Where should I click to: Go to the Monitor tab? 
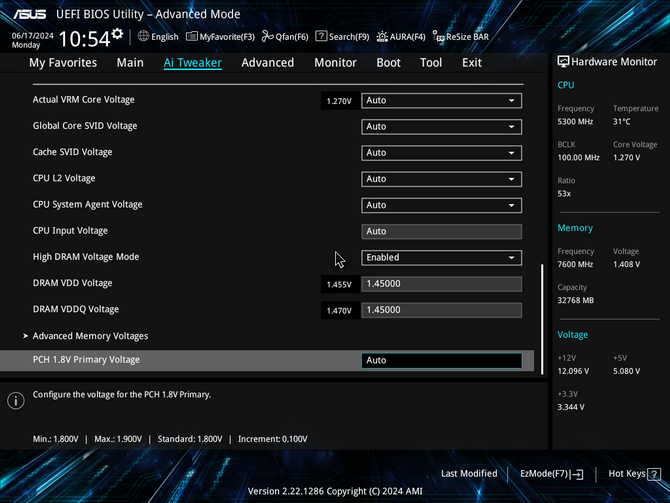[x=335, y=63]
